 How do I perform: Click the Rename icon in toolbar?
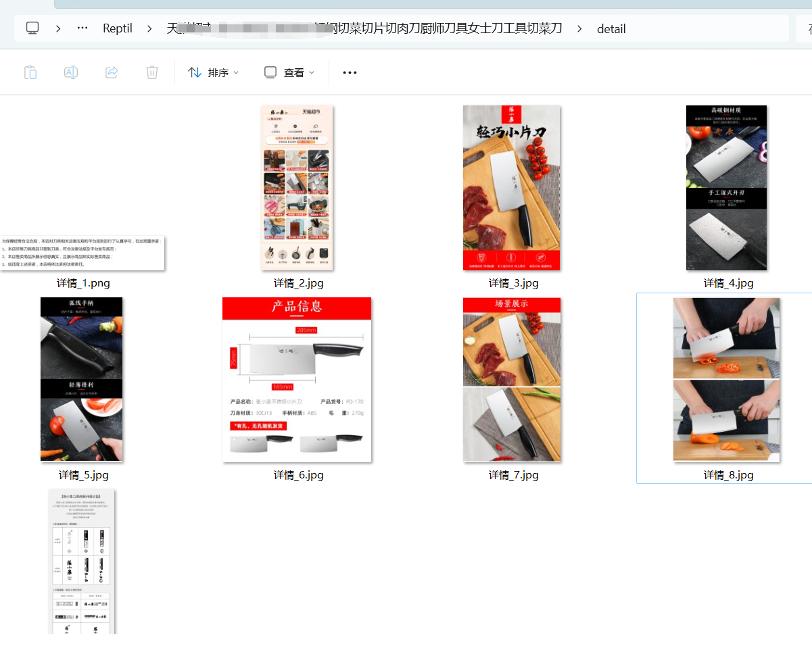click(71, 72)
